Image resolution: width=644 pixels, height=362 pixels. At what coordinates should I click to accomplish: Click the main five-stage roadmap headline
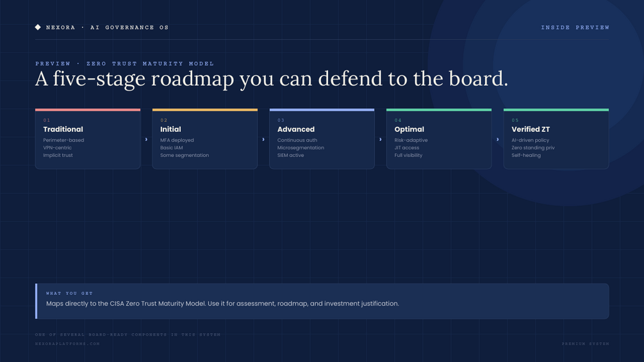pos(272,79)
